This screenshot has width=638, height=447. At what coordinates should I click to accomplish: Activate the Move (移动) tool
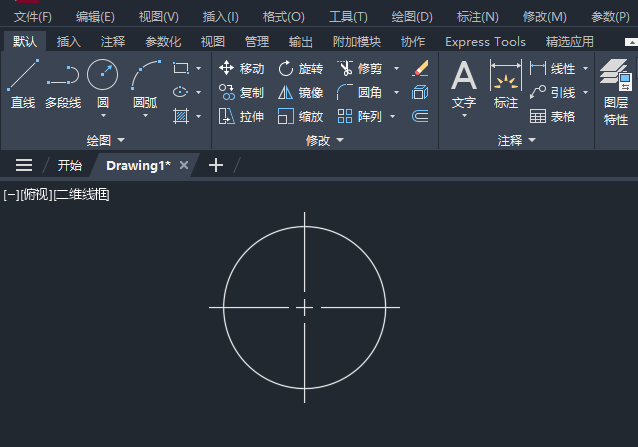click(242, 68)
